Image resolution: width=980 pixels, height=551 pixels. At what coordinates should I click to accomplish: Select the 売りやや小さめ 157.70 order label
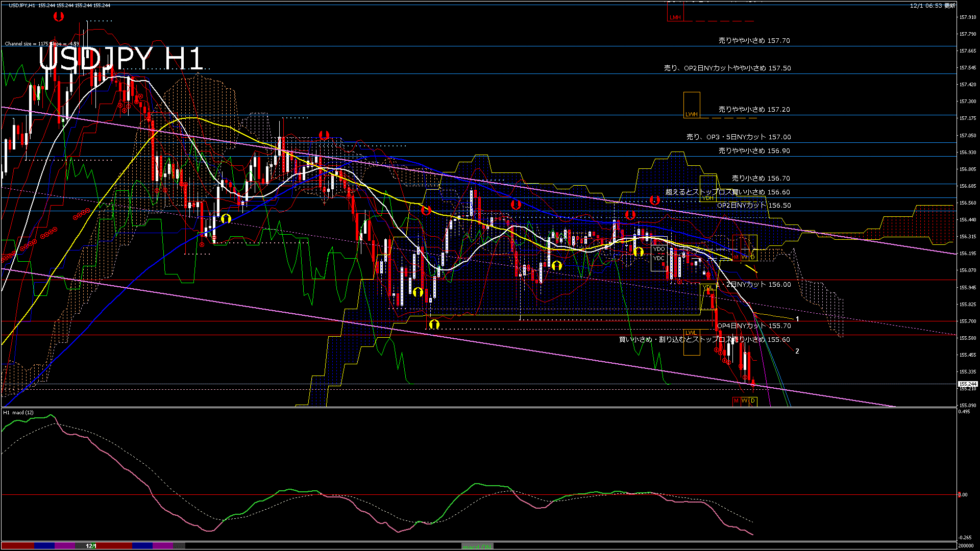(754, 40)
